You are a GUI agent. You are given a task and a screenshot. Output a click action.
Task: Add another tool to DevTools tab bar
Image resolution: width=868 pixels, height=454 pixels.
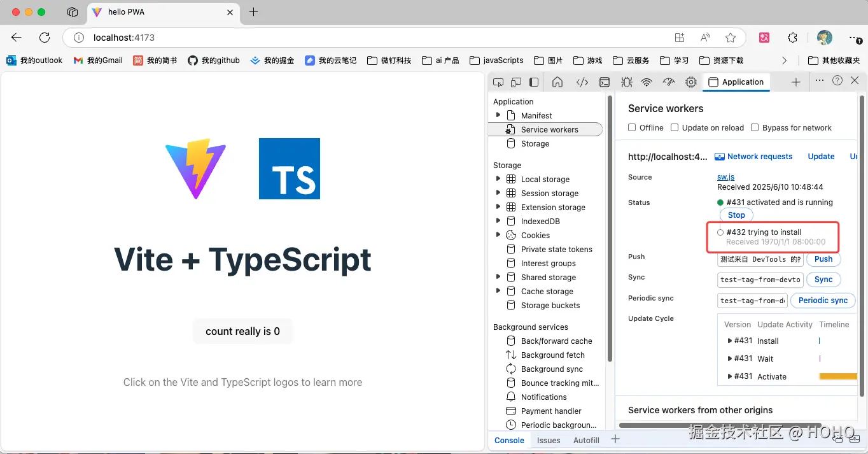pyautogui.click(x=795, y=82)
